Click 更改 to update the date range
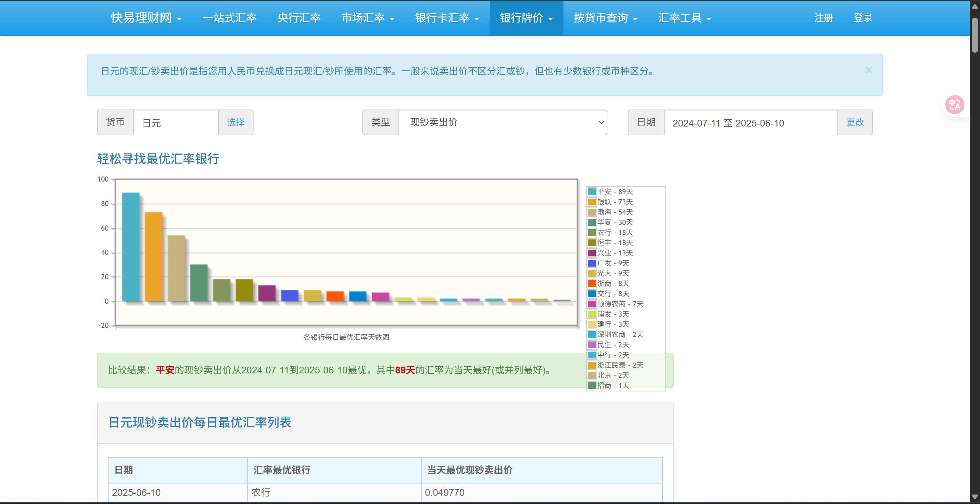 (854, 122)
